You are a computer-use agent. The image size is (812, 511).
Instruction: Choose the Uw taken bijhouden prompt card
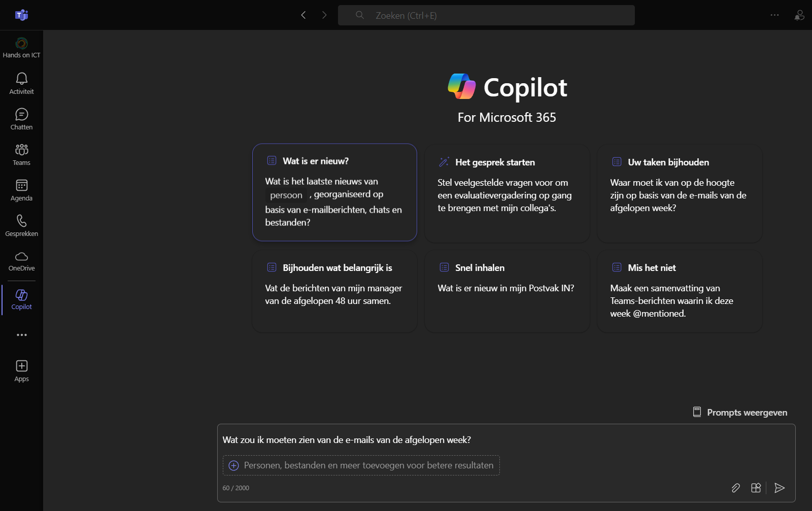click(680, 193)
